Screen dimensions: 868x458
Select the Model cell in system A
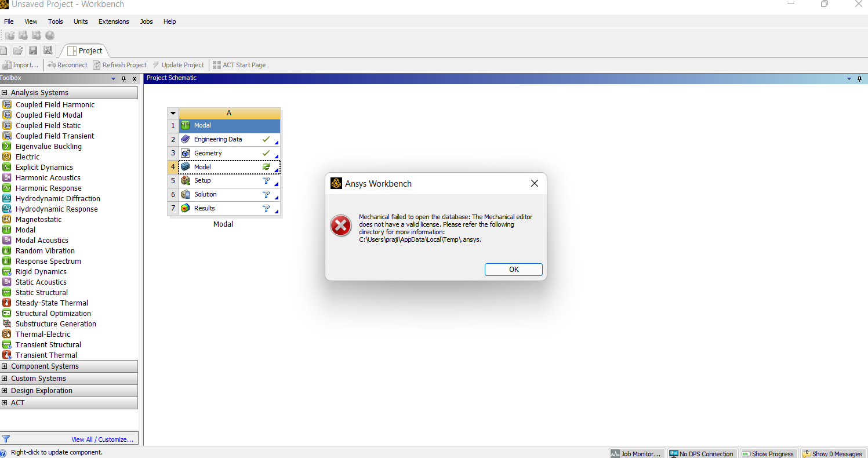[x=229, y=167]
